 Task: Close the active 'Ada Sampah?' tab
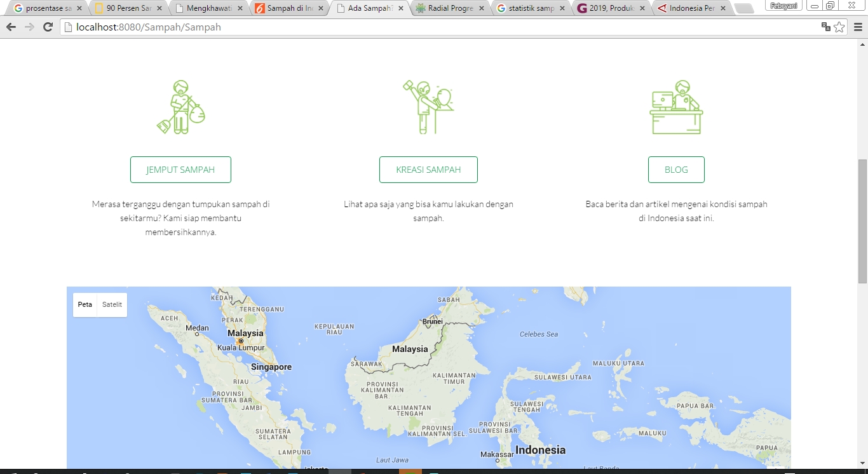(401, 9)
